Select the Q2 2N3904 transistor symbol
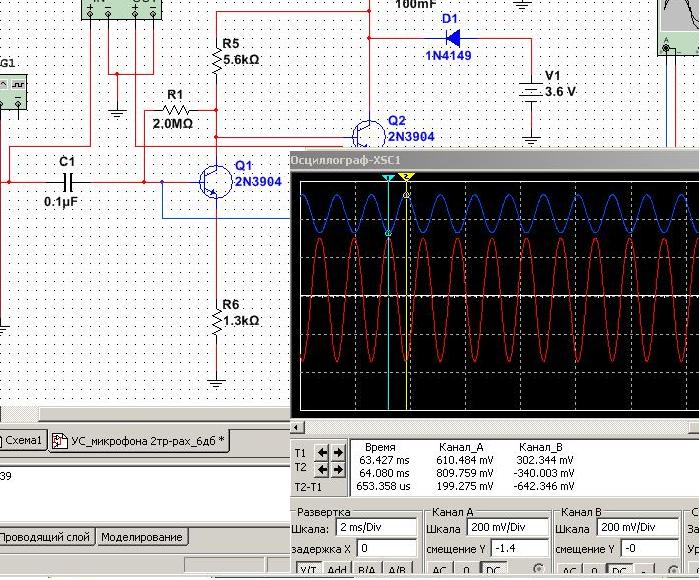700x580 pixels. point(366,133)
